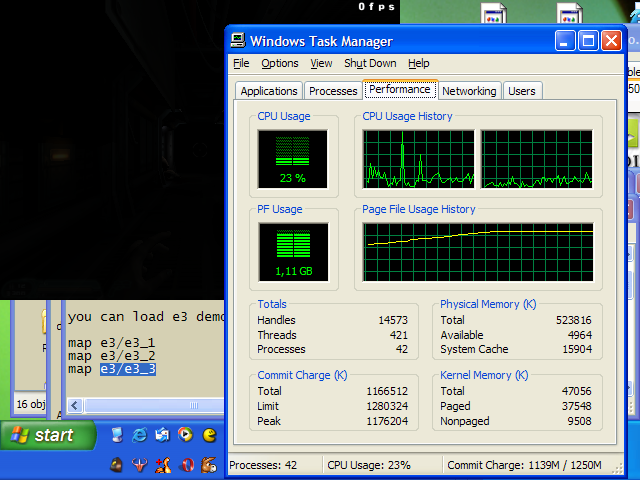Click the text 'you can load e3 demo'
Image resolution: width=640 pixels, height=480 pixels.
(146, 317)
